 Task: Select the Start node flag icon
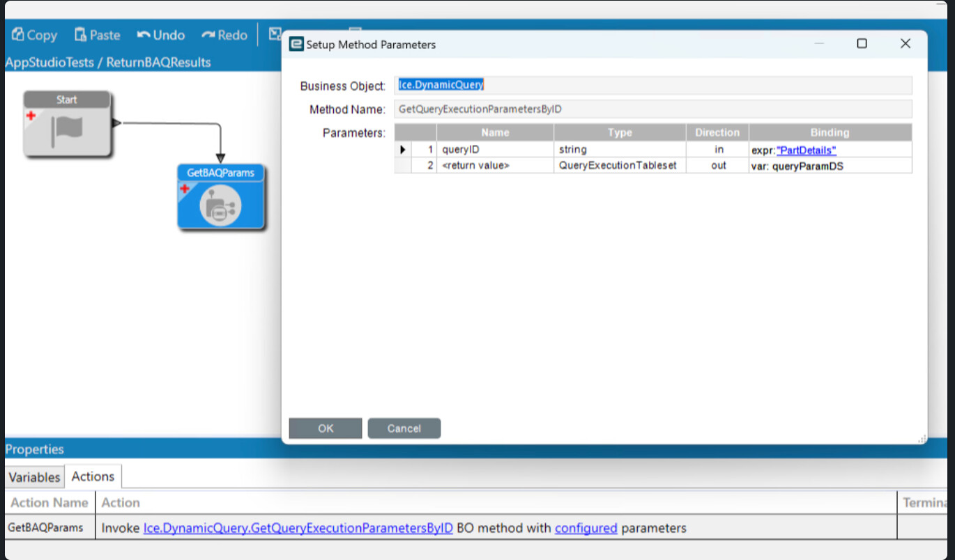coord(68,132)
